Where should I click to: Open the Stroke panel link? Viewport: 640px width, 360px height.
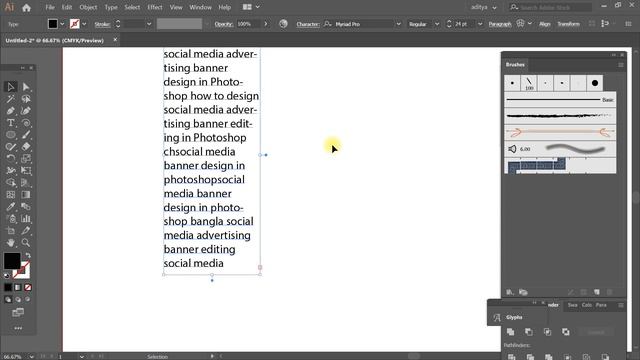102,24
